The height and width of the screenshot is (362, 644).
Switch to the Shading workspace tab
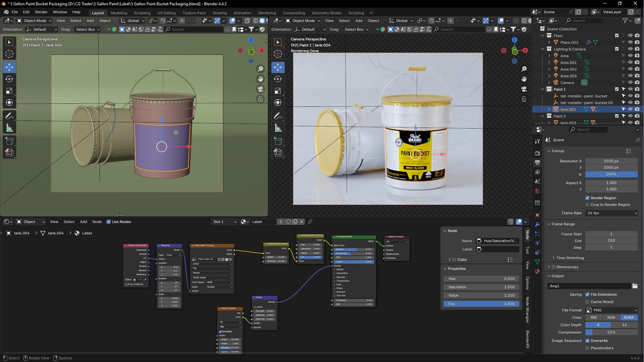click(220, 13)
